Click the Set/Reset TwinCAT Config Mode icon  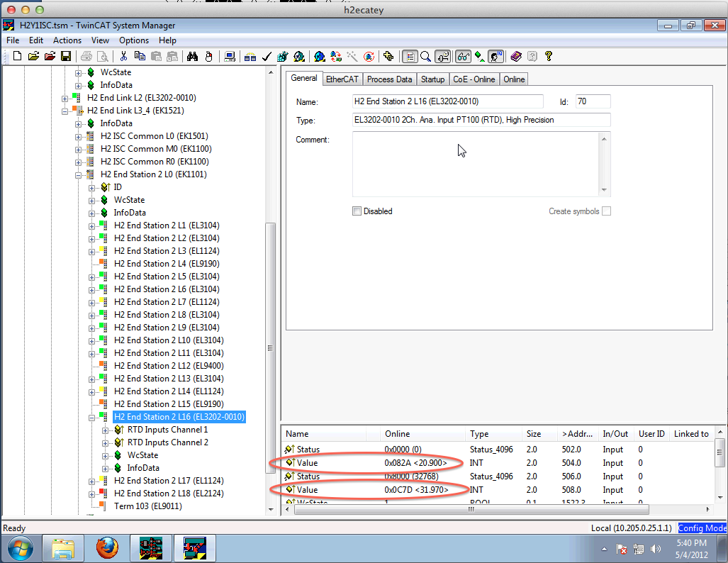point(320,56)
